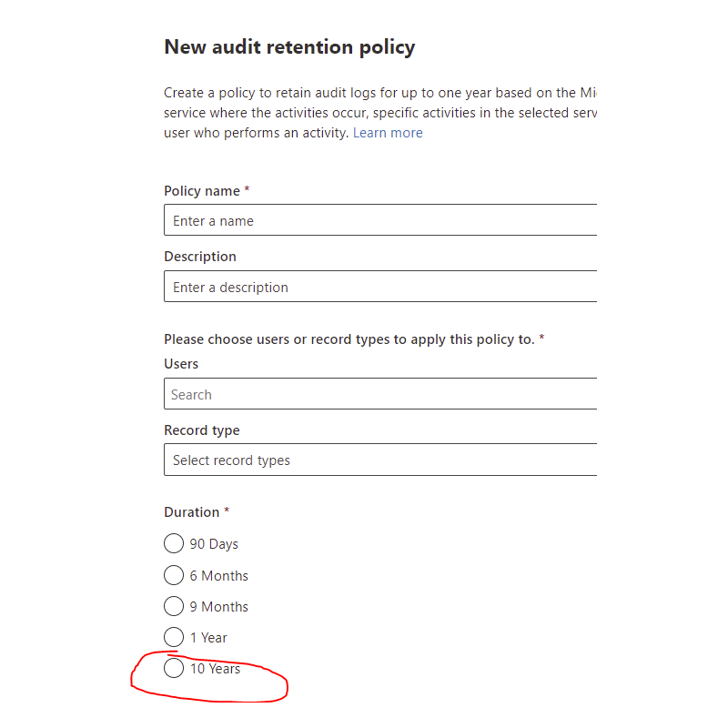Screen dimensions: 728x728
Task: Pick the 9 Months radio circle
Action: point(174,606)
